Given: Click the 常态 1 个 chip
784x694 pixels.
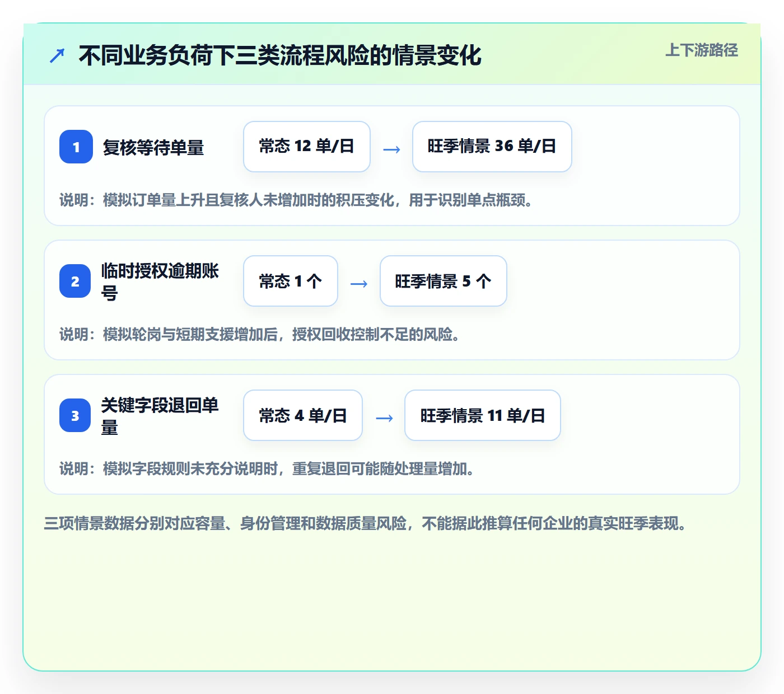Looking at the screenshot, I should coord(291,281).
